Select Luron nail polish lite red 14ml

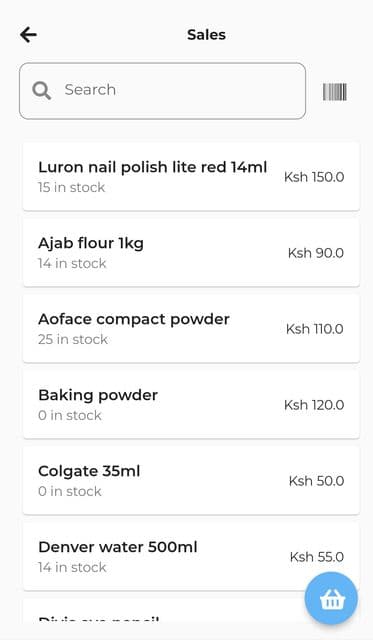(x=191, y=176)
